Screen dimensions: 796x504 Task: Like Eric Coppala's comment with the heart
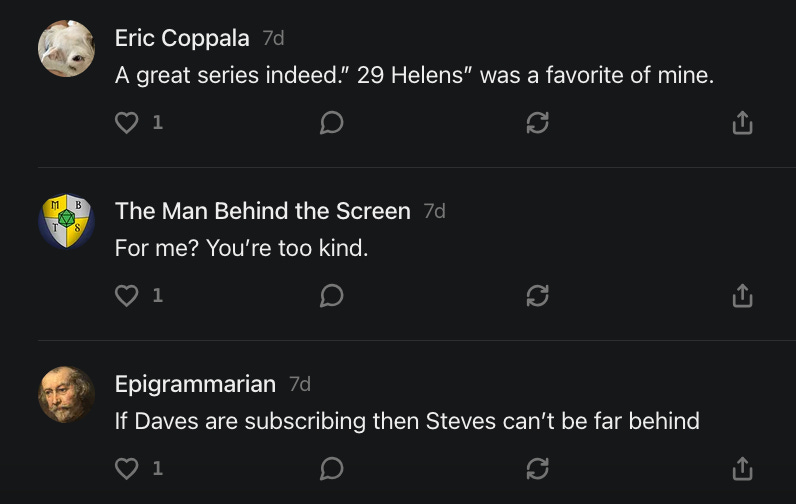pos(126,123)
